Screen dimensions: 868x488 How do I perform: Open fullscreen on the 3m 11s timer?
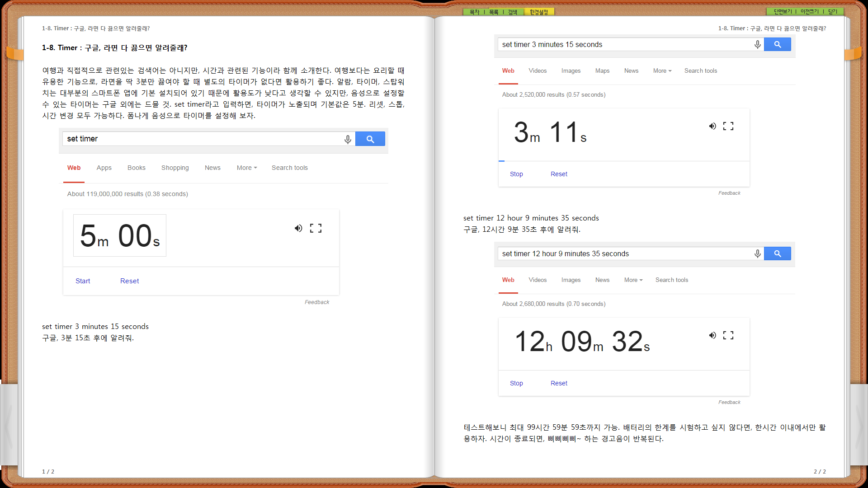click(728, 126)
